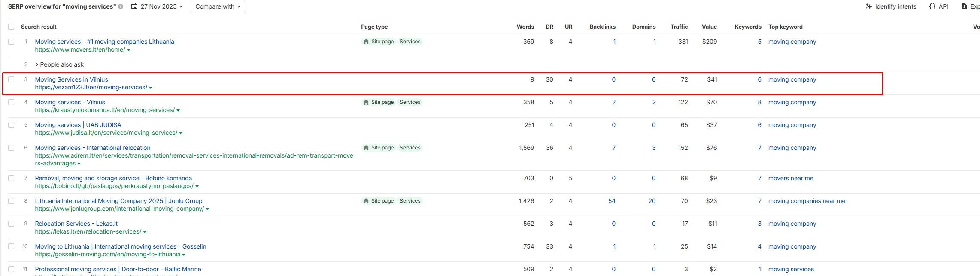Open URL dropdown arrow for vezam123.lt result
This screenshot has height=276, width=980.
(151, 88)
